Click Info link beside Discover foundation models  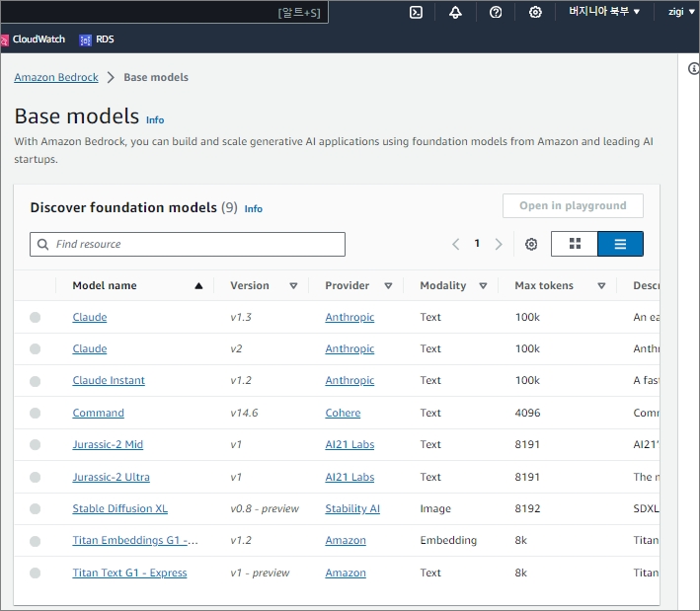coord(253,209)
